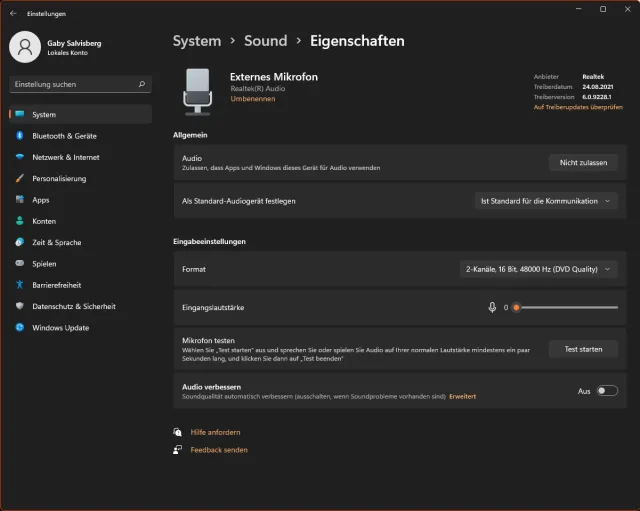Mute microphone via input volume icon

pyautogui.click(x=492, y=307)
